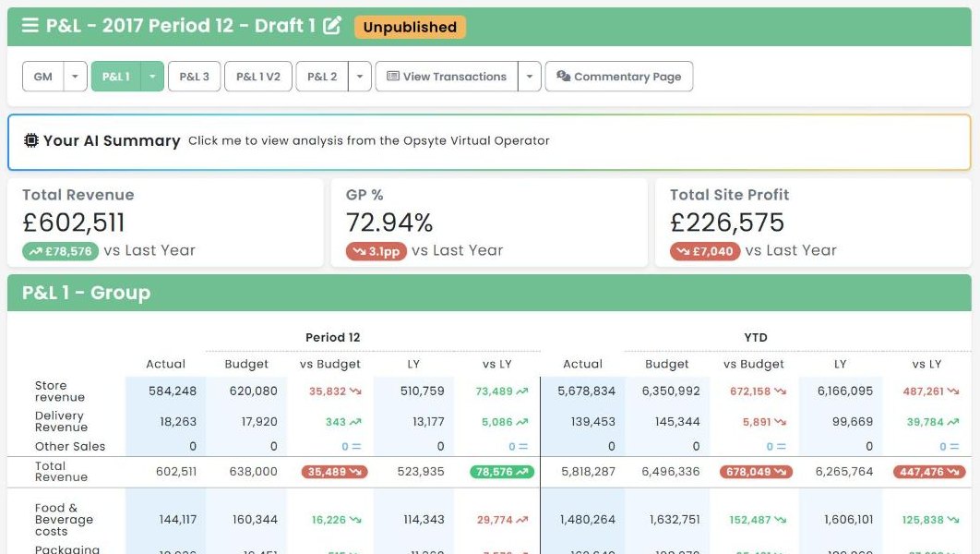
Task: Open the hamburger menu icon
Action: 30,25
